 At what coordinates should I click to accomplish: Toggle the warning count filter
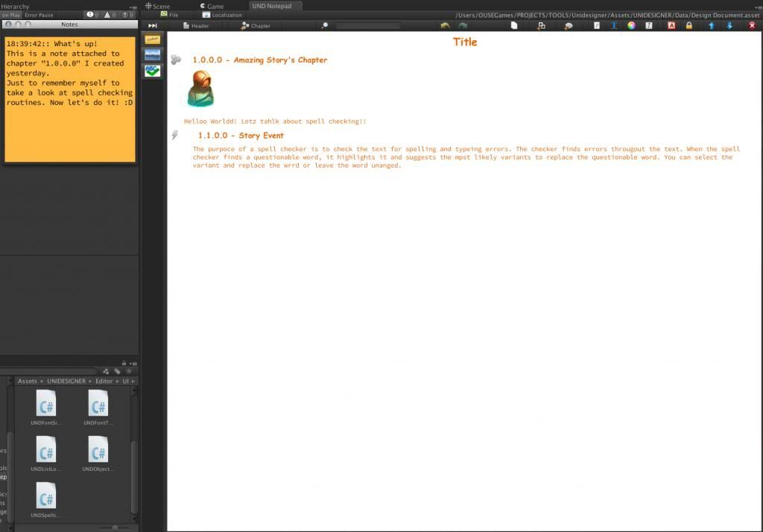pyautogui.click(x=109, y=15)
